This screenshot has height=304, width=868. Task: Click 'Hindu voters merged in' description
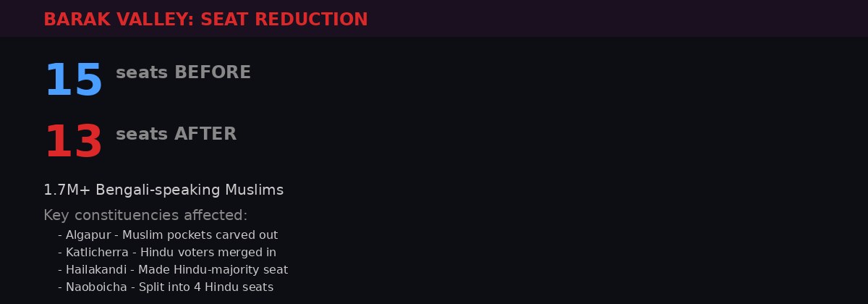[x=208, y=253]
